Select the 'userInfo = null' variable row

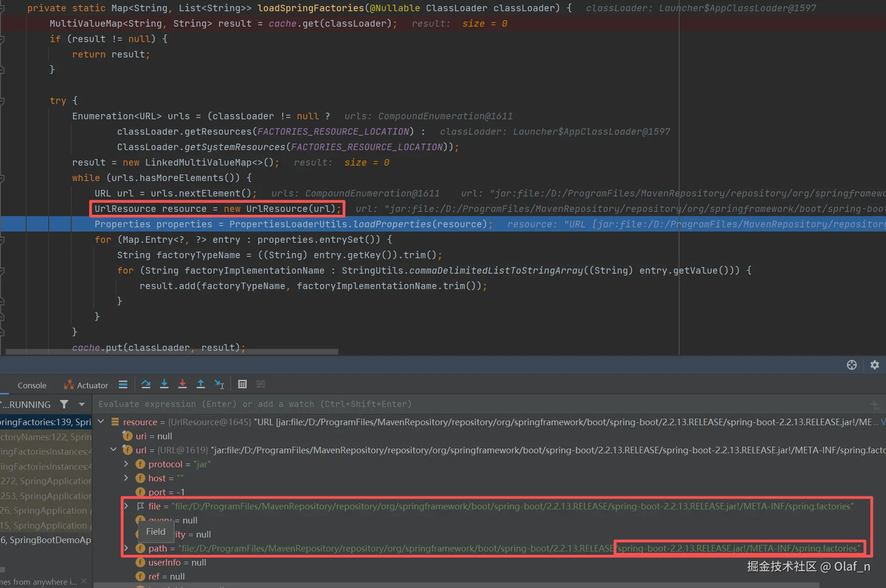click(x=489, y=562)
